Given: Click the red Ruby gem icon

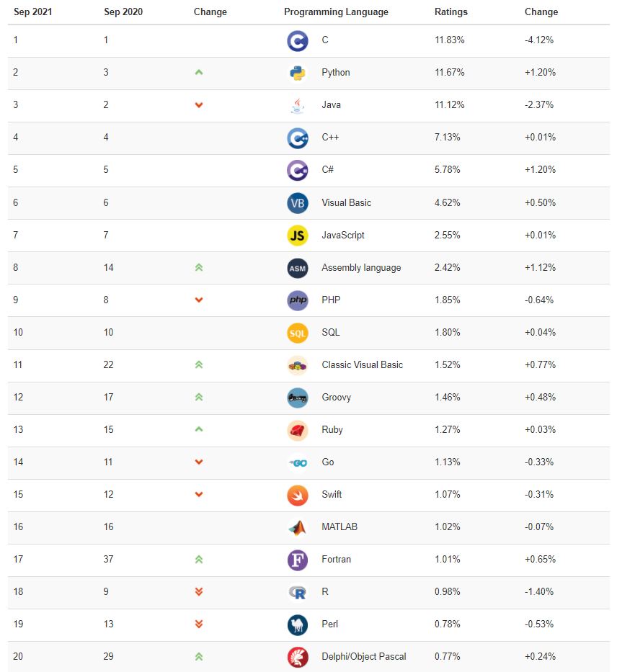Looking at the screenshot, I should pos(297,430).
